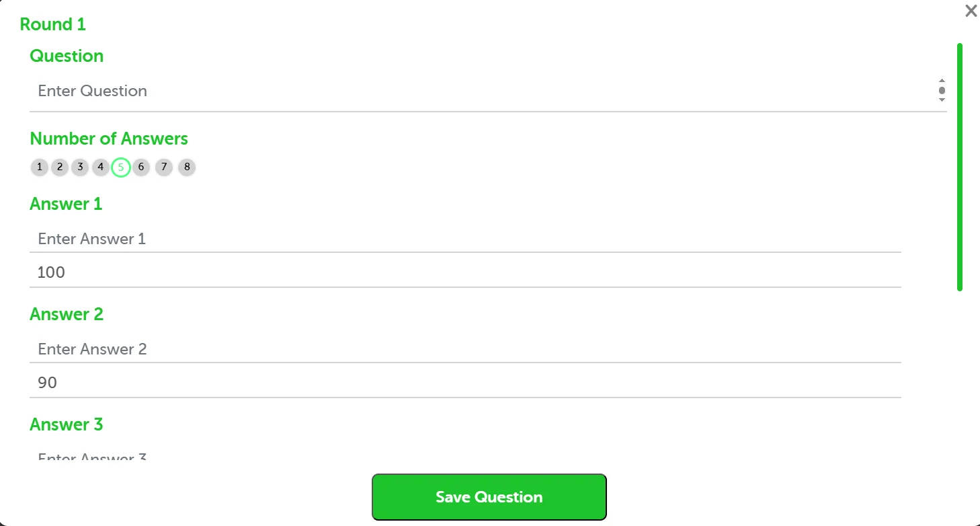The height and width of the screenshot is (526, 980).
Task: Select 1 as the number of answers
Action: pyautogui.click(x=40, y=167)
